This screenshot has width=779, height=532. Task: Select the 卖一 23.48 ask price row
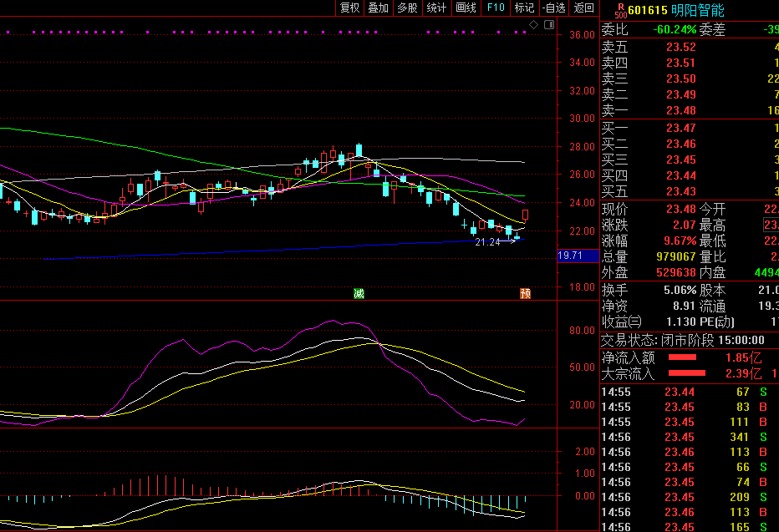pos(680,110)
